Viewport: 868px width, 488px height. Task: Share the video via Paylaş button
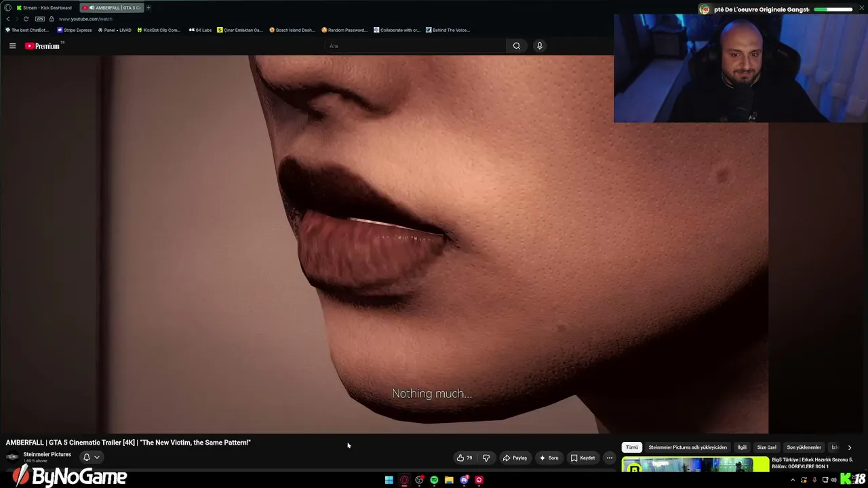click(x=515, y=458)
